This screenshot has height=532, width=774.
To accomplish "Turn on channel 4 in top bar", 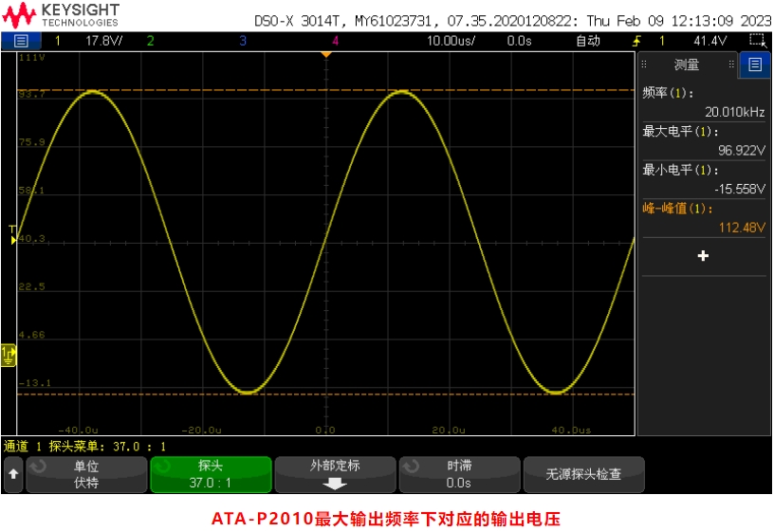I will (x=335, y=41).
